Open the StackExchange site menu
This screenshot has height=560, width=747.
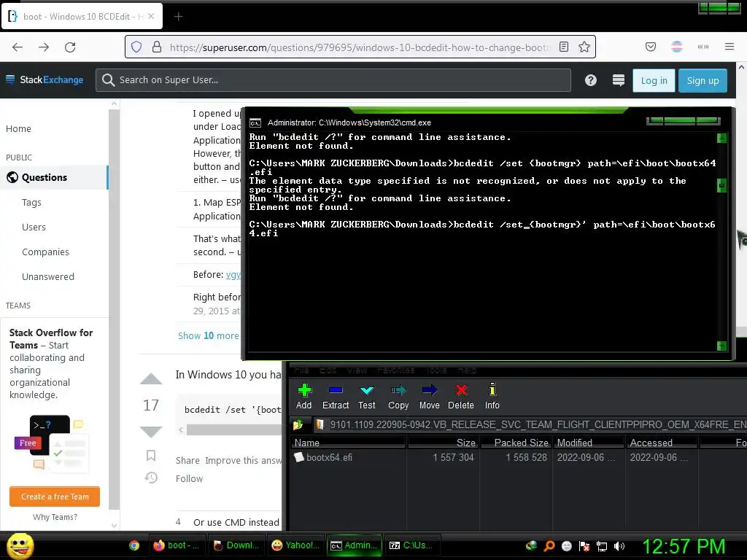44,79
